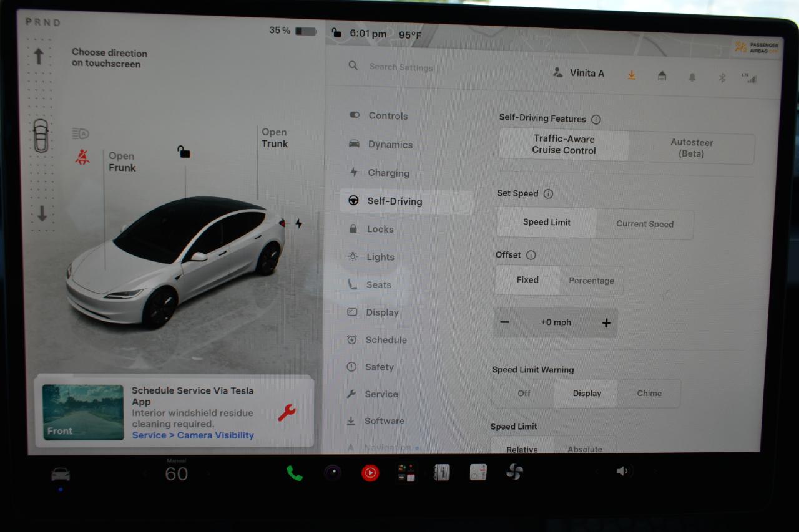Open the phone app
The image size is (799, 532).
295,473
